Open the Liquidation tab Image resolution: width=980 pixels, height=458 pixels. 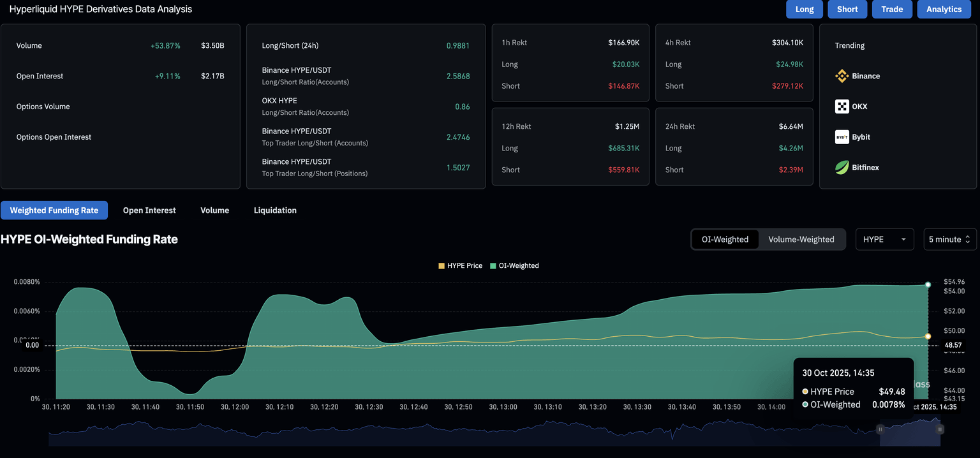(x=275, y=211)
